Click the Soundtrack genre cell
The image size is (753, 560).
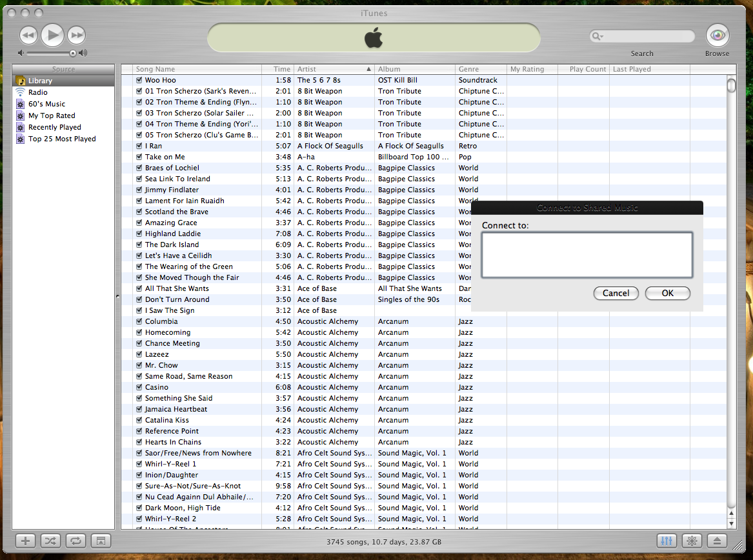(478, 80)
